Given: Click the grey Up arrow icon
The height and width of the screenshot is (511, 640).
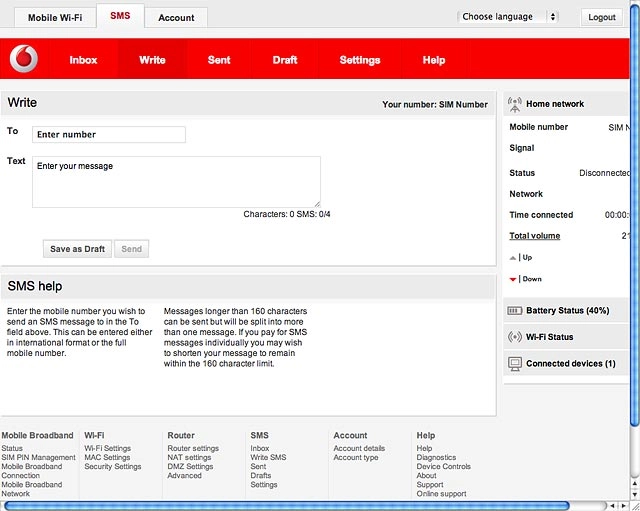Looking at the screenshot, I should pyautogui.click(x=513, y=258).
